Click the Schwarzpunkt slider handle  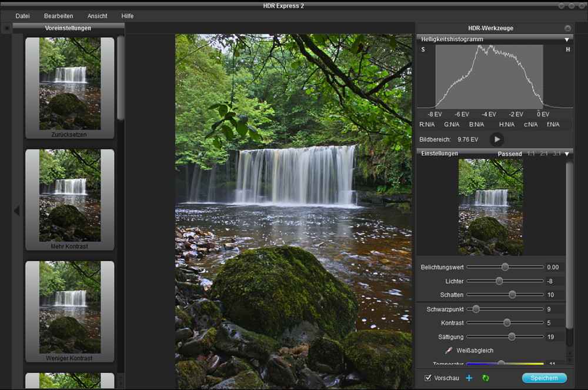pos(476,309)
